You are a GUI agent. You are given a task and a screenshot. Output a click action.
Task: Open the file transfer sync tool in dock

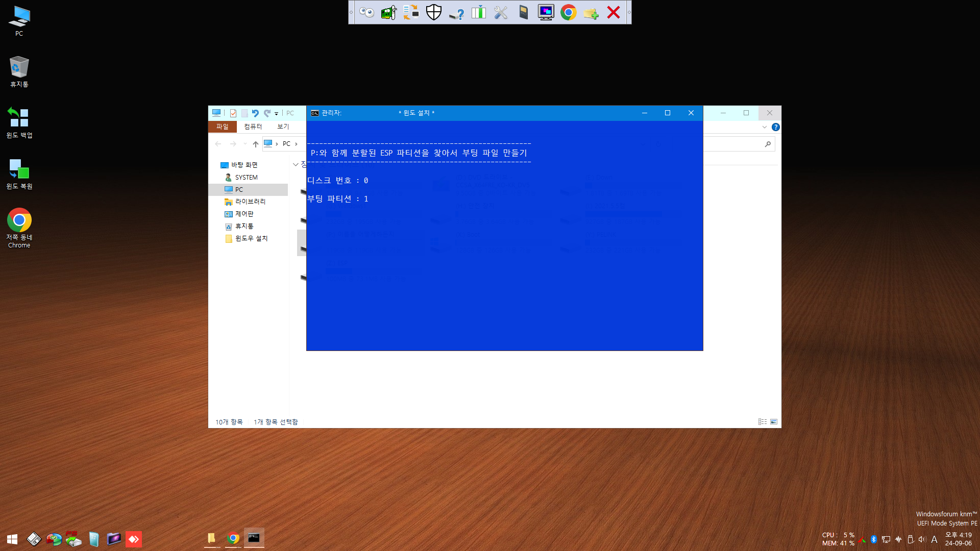point(411,12)
